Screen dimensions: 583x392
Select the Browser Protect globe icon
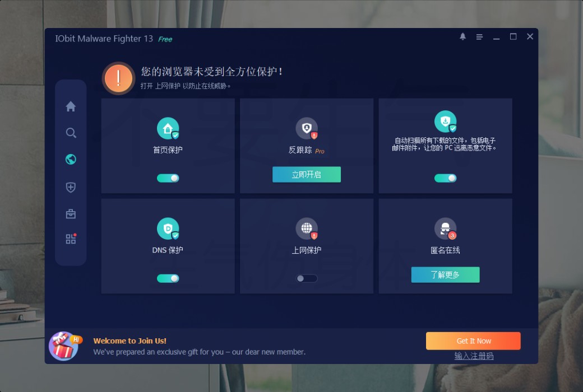pos(71,159)
